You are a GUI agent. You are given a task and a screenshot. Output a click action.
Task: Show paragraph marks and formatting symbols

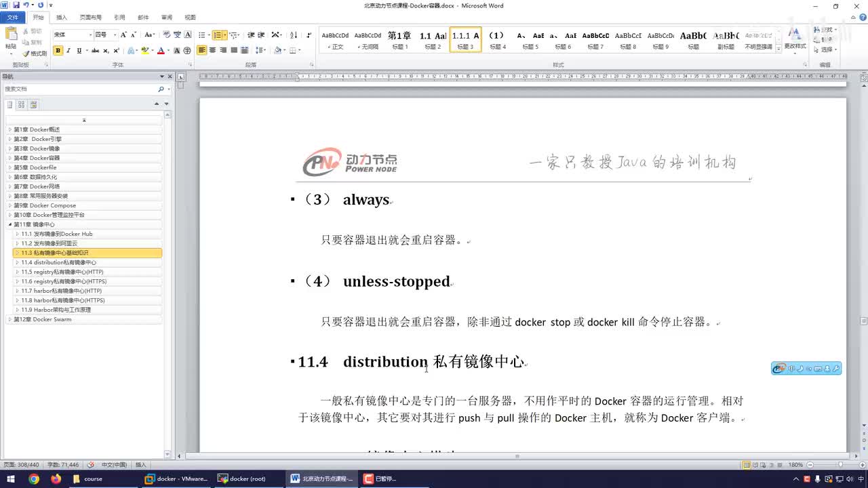309,35
